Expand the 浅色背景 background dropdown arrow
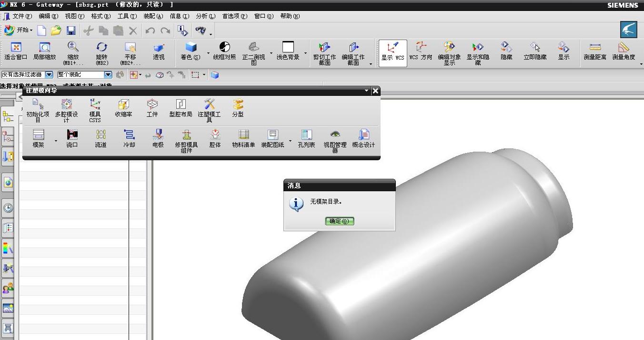This screenshot has height=340, width=644. click(x=305, y=53)
